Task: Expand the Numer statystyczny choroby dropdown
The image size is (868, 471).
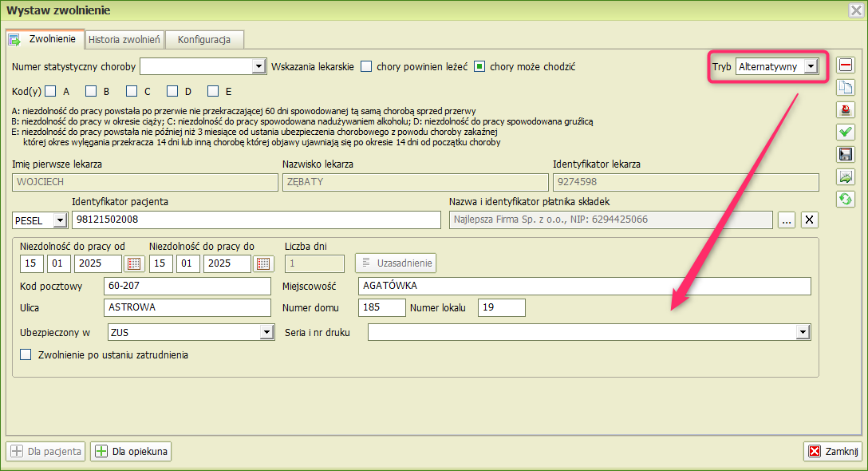Action: [258, 66]
